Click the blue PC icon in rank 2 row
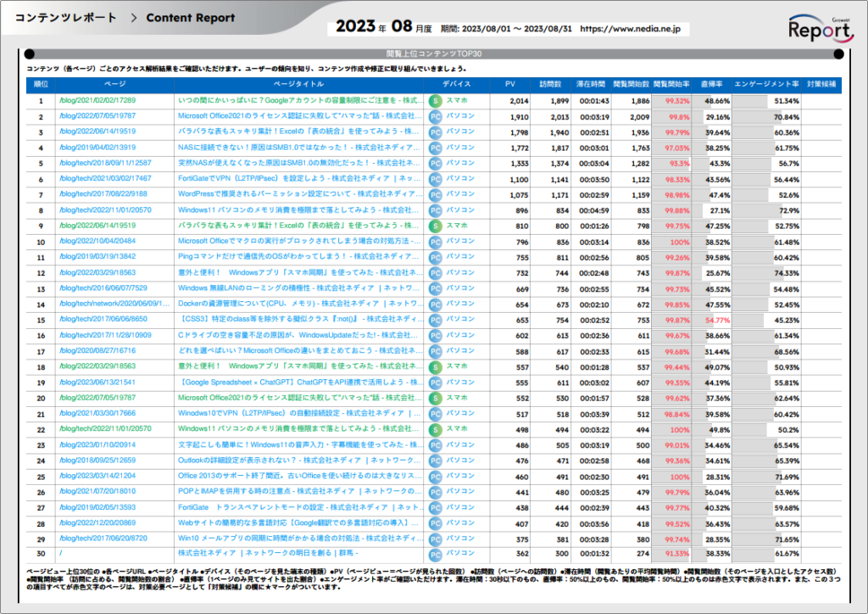The width and height of the screenshot is (868, 614). click(435, 116)
